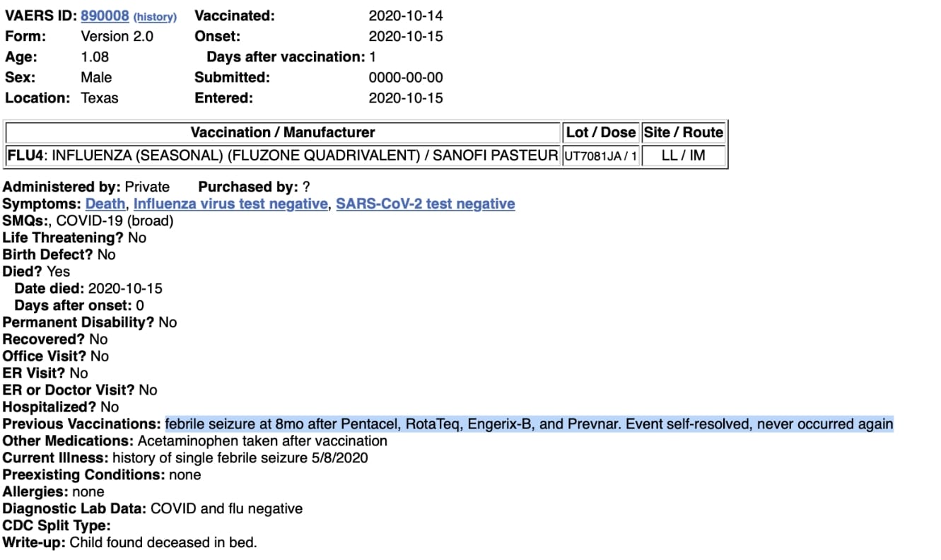
Task: Open SARS-CoV-2 test negative link
Action: tap(426, 204)
